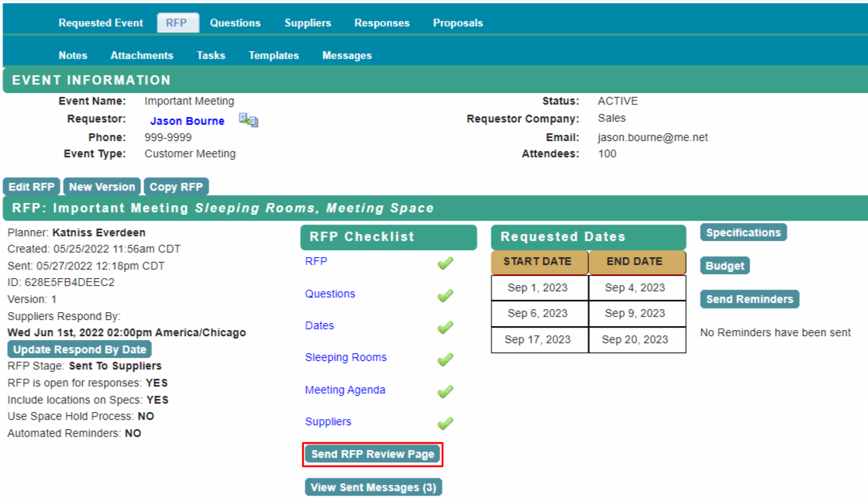Open the Responses tab
This screenshot has height=498, width=868.
click(x=381, y=22)
